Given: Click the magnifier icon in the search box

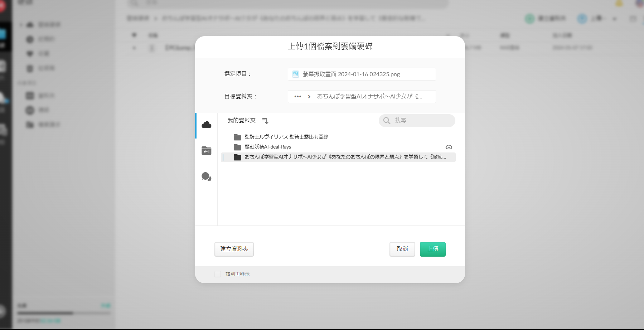Looking at the screenshot, I should click(387, 121).
